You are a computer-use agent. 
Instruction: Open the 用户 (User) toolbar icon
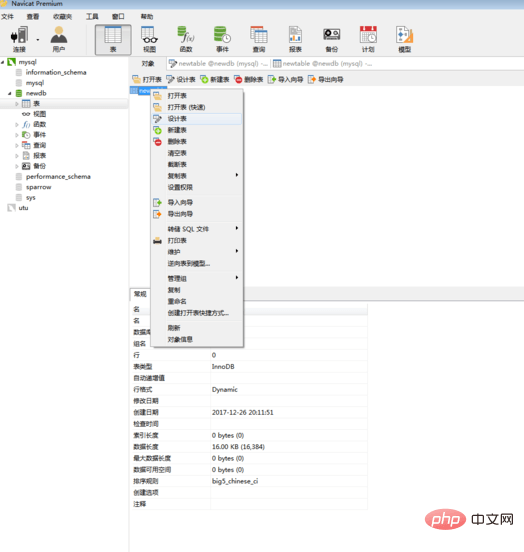(x=59, y=39)
